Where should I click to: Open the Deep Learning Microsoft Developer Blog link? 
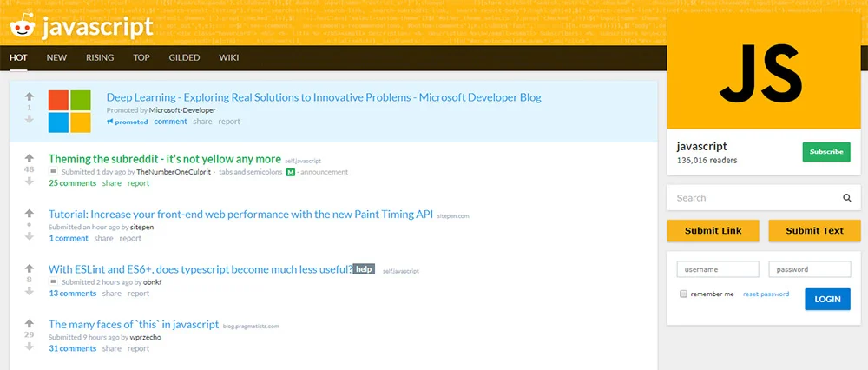pos(324,97)
